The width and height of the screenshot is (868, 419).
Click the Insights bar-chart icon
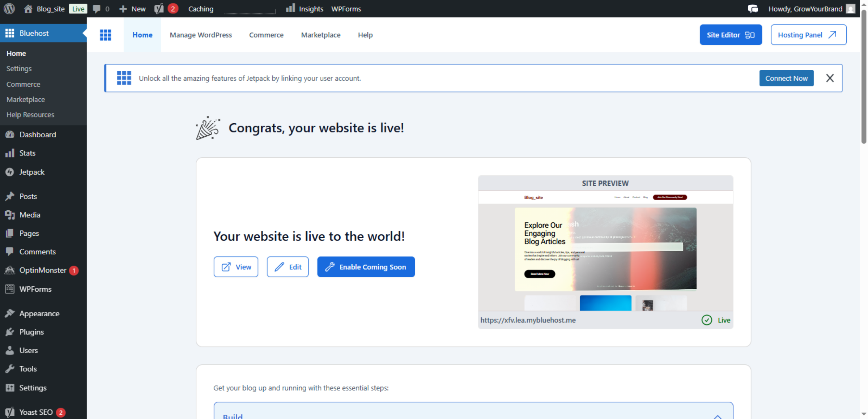[290, 8]
